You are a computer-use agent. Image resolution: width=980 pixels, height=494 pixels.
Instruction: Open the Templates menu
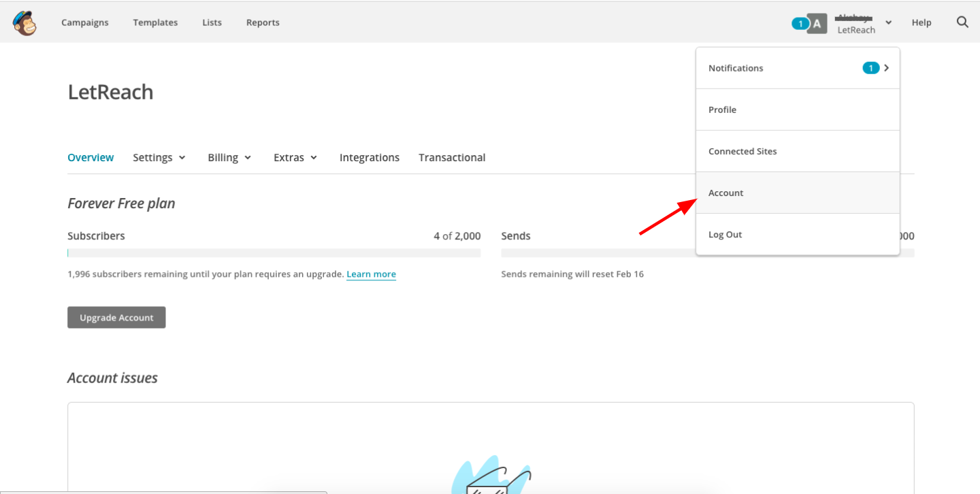(x=155, y=22)
